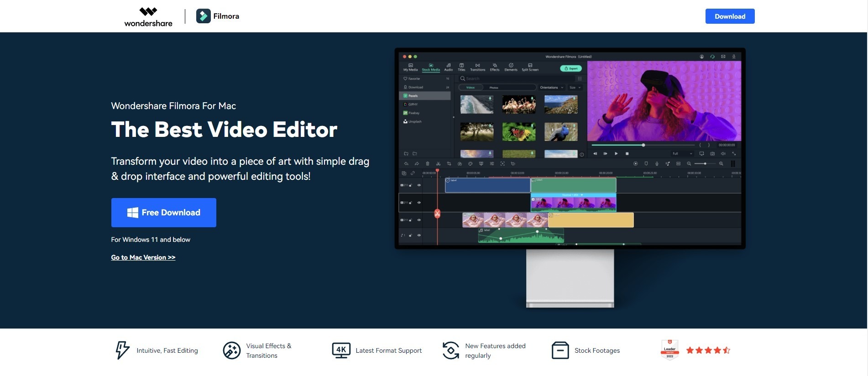
Task: Click the undo arrow in timeline toolbar
Action: tap(406, 164)
